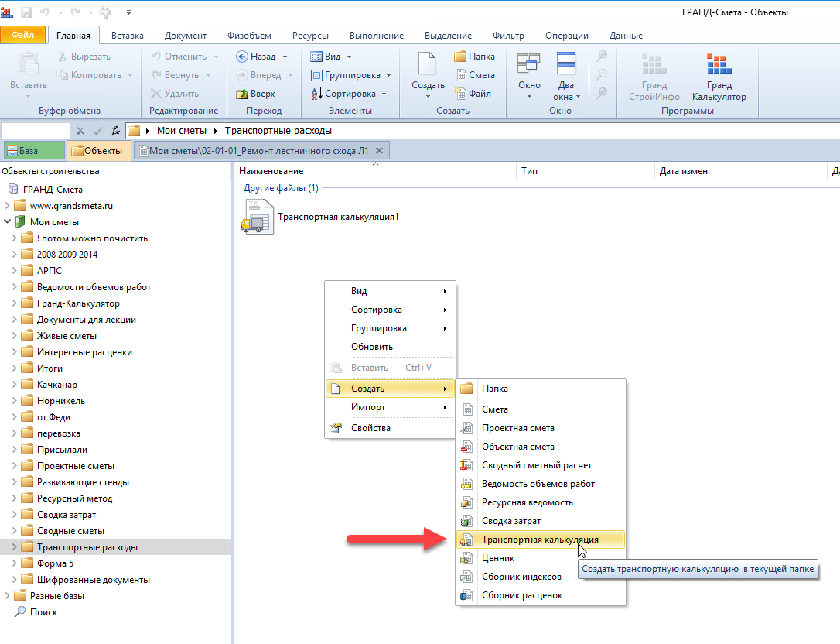Expand the Норникель folder node

(15, 400)
